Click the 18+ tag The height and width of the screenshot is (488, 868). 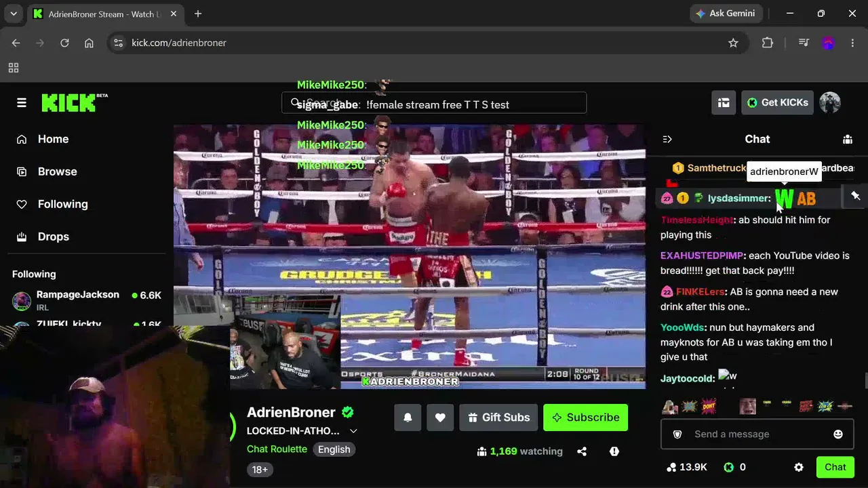(x=260, y=470)
